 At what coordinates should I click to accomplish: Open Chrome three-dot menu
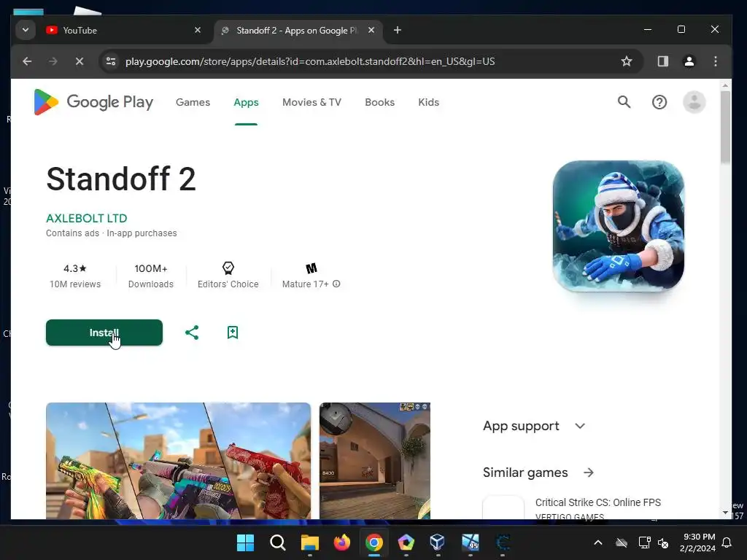click(x=716, y=61)
